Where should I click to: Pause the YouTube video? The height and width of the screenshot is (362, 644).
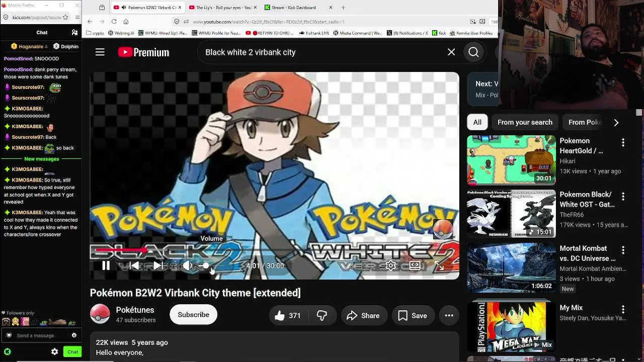point(106,265)
